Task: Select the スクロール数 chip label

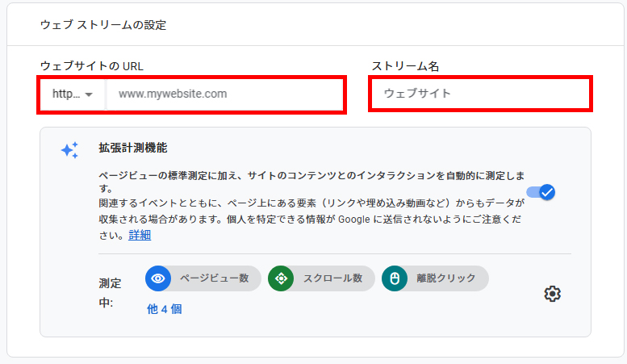Action: click(x=332, y=278)
